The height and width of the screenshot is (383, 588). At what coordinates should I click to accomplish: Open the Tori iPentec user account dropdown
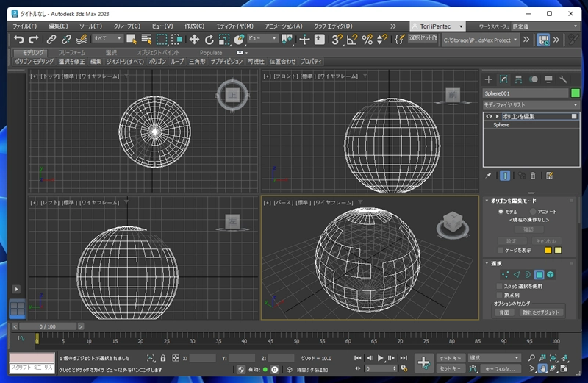point(438,26)
